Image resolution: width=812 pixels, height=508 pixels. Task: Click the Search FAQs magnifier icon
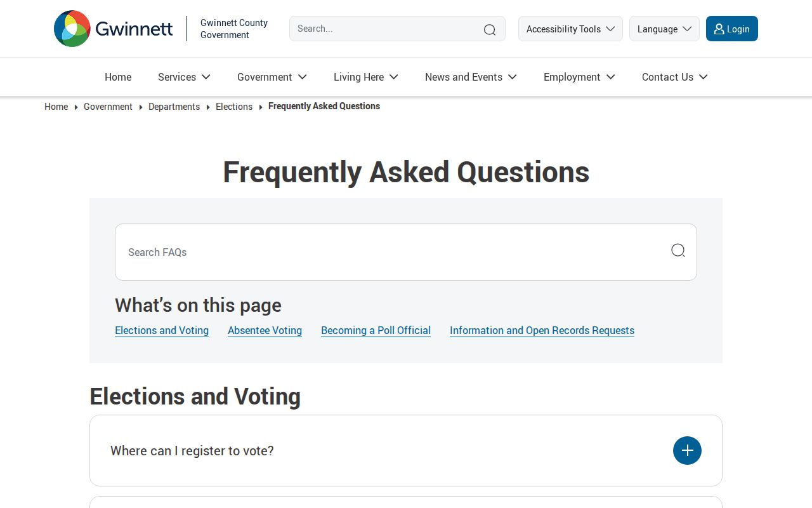tap(678, 251)
